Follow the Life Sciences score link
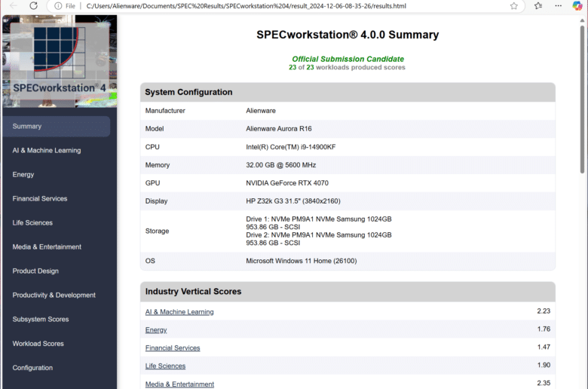Screen dimensions: 588x389 165,366
